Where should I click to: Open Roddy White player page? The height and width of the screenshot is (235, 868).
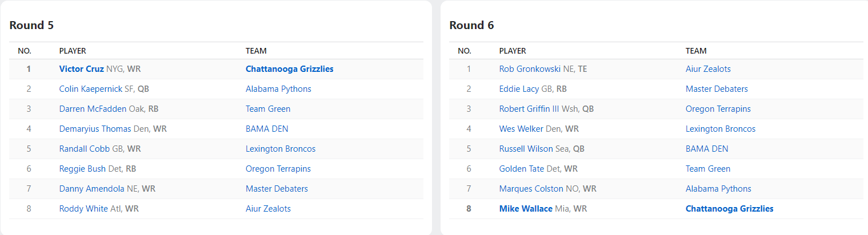tap(83, 209)
